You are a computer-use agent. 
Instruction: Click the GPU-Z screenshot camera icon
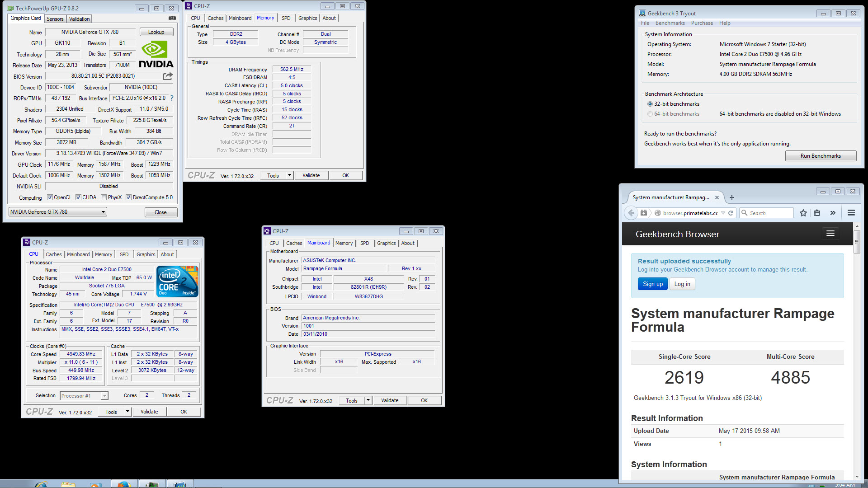[x=172, y=18]
